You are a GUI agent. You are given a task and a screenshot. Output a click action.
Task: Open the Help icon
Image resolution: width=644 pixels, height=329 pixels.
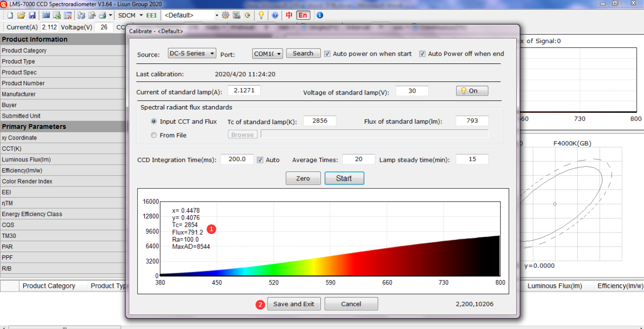275,15
